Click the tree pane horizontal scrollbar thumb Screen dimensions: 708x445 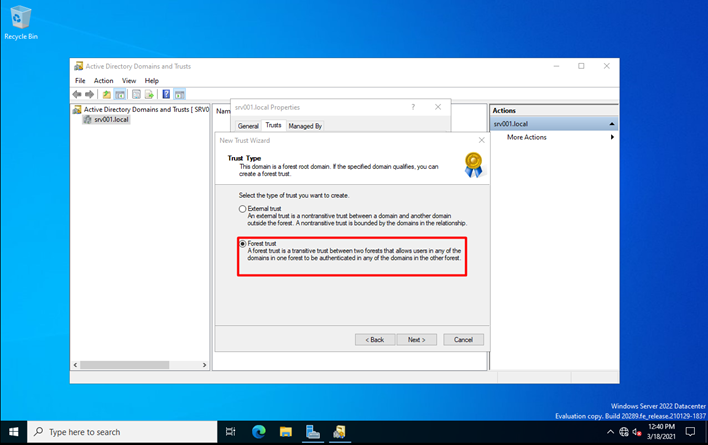point(125,365)
